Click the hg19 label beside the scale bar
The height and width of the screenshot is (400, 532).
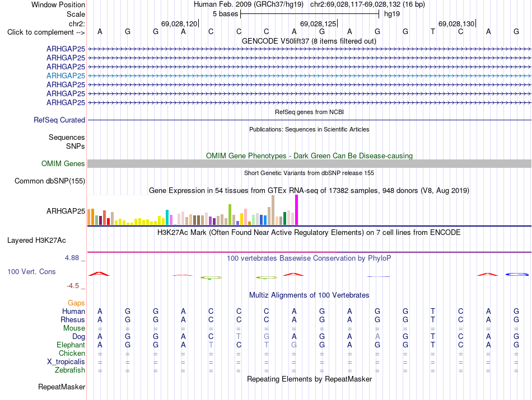coord(392,14)
